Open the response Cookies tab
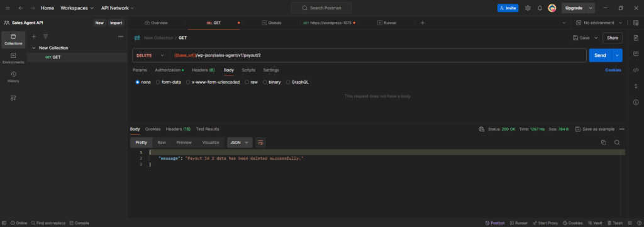The width and height of the screenshot is (644, 227). click(x=153, y=129)
